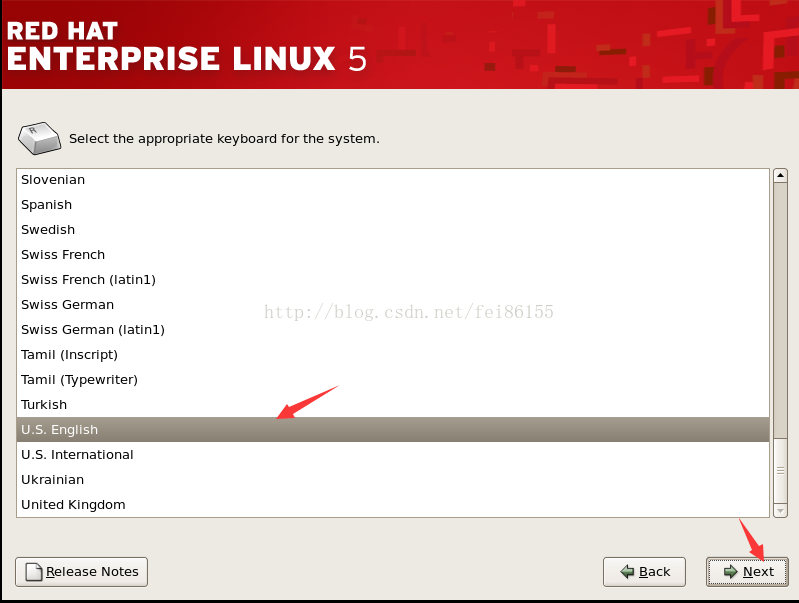Choose U.S. International keyboard

click(392, 455)
